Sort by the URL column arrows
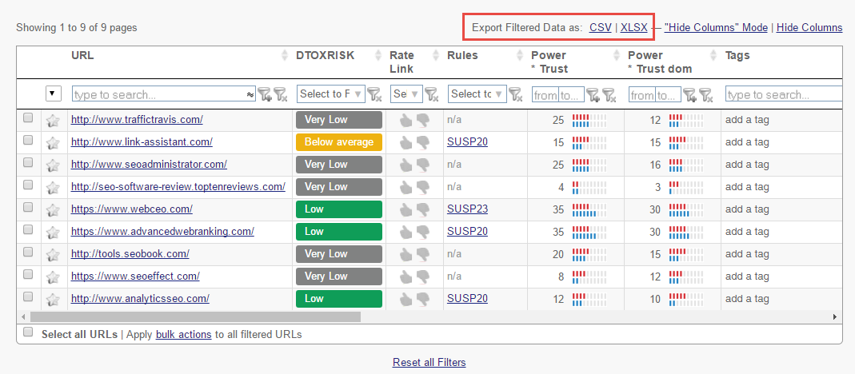The width and height of the screenshot is (855, 374). tap(284, 55)
